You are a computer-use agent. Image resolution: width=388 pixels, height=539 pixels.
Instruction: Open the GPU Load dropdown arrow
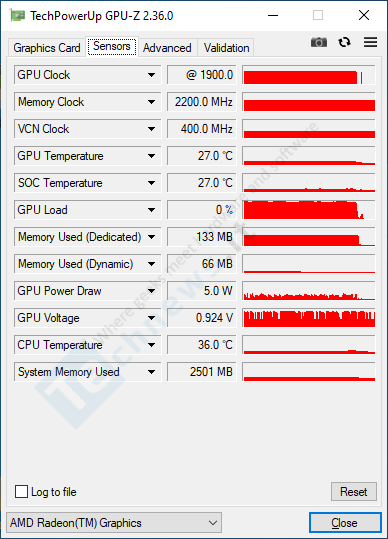pyautogui.click(x=151, y=210)
